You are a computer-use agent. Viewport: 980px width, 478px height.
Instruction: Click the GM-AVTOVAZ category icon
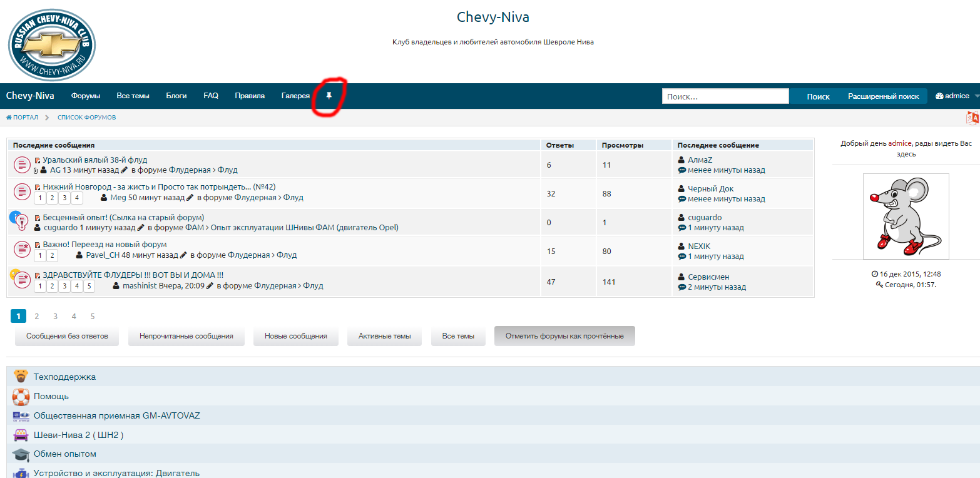pyautogui.click(x=21, y=415)
